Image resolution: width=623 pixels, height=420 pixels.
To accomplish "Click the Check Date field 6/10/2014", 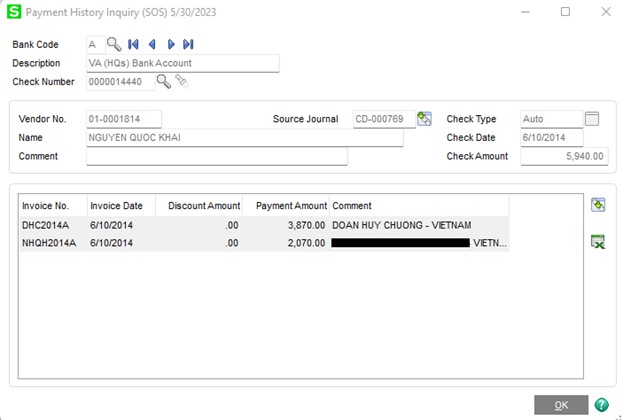I will [x=552, y=137].
